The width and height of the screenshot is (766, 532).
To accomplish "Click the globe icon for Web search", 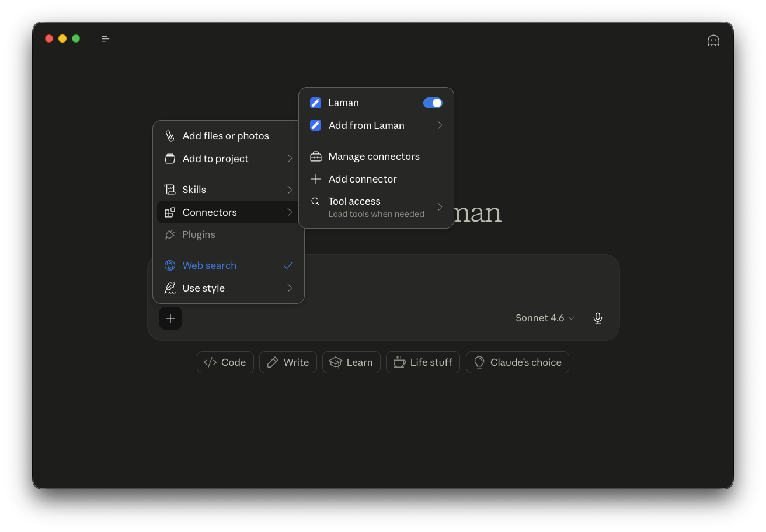I will click(170, 265).
